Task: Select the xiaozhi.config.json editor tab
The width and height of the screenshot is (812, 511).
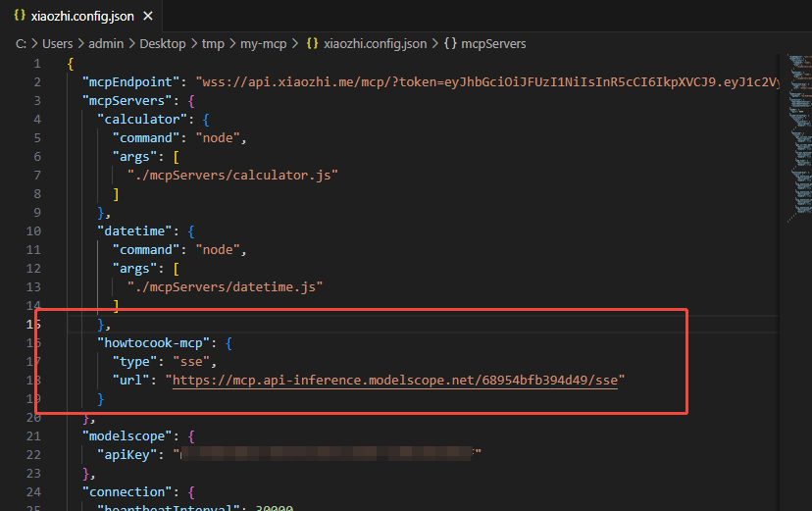Action: (82, 16)
